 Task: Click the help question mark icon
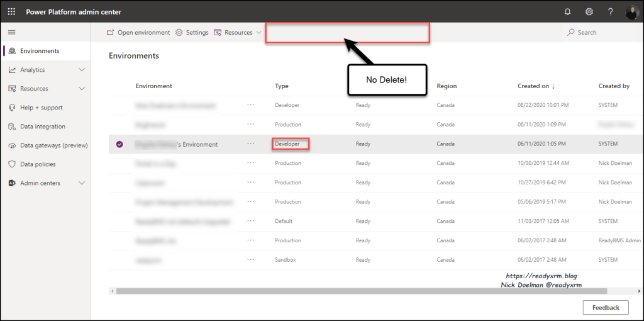pos(610,12)
